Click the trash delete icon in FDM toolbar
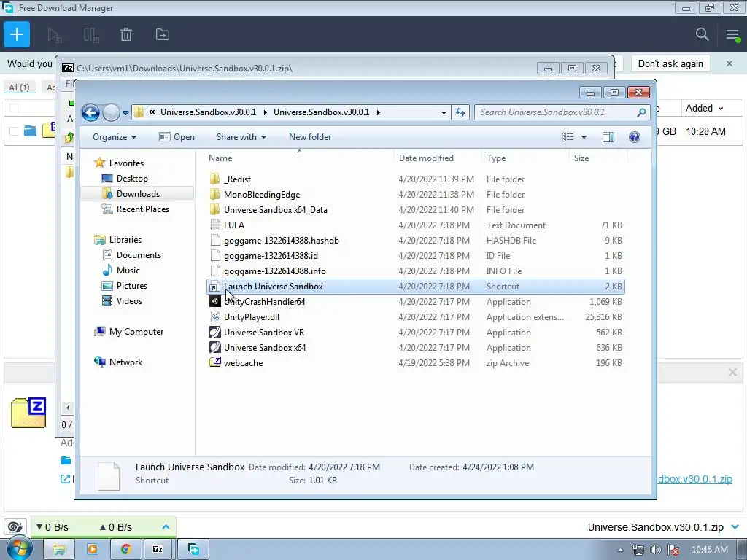The image size is (747, 560). (126, 35)
